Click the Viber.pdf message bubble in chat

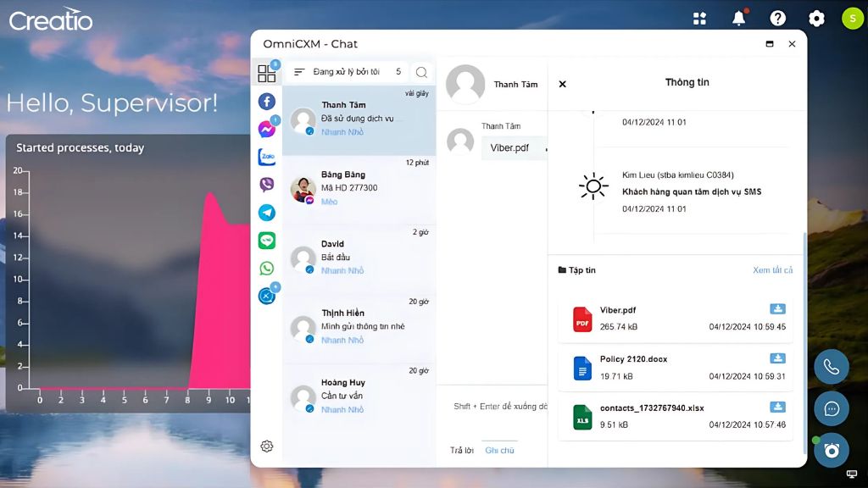pyautogui.click(x=514, y=148)
